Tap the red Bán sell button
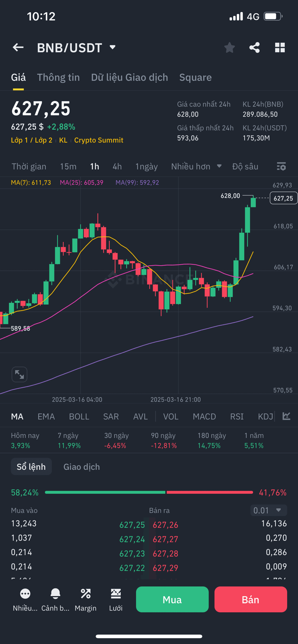Screen dimensions: 298x644 (x=251, y=599)
